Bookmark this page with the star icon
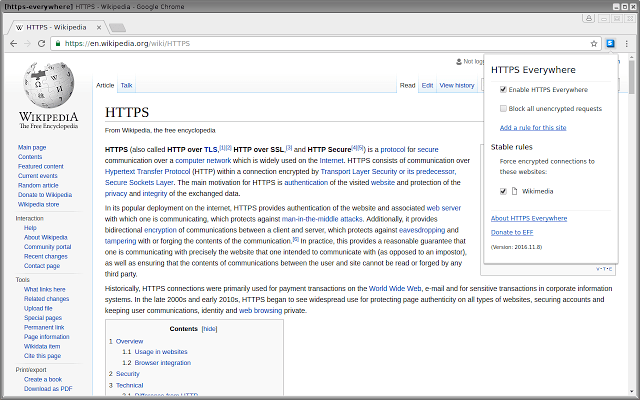 pos(593,44)
